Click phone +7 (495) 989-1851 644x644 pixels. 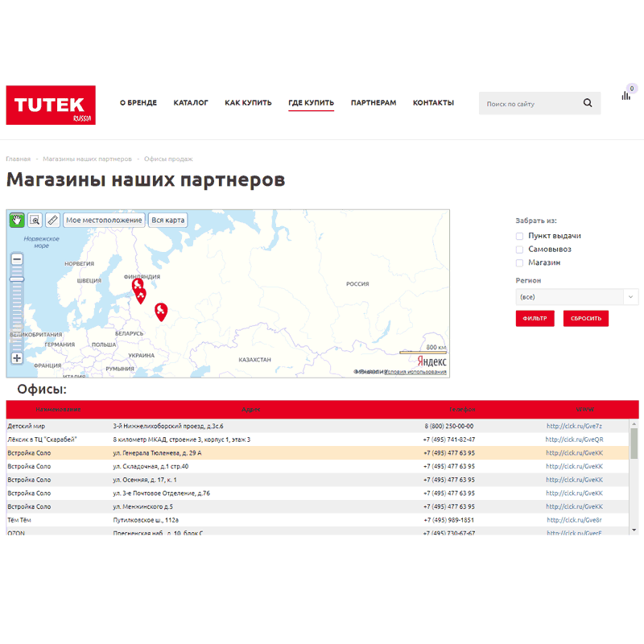449,520
